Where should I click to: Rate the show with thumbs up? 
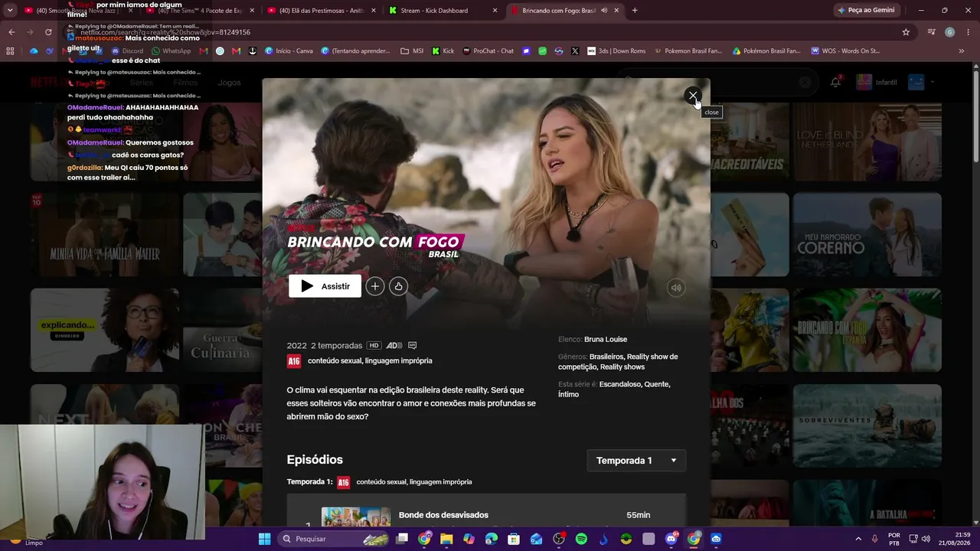[x=398, y=286]
